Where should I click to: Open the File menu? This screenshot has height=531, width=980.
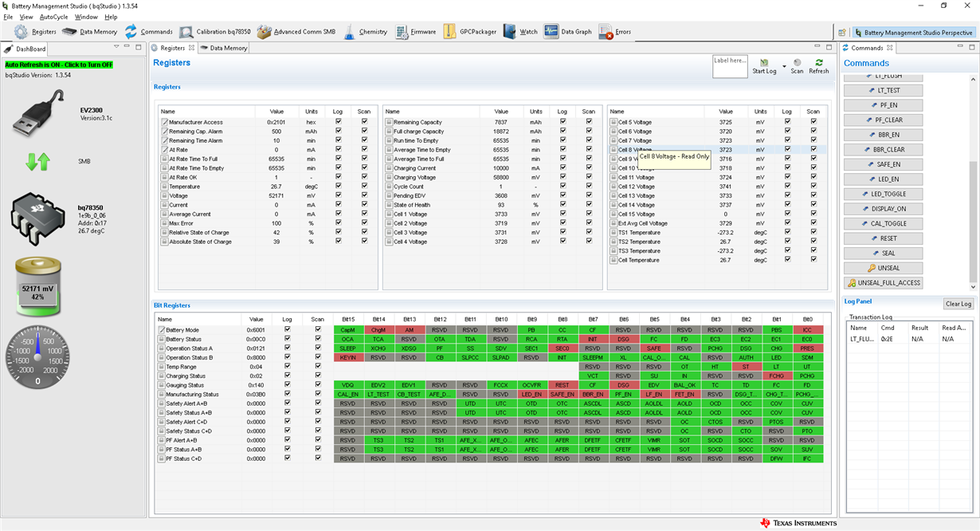point(8,17)
